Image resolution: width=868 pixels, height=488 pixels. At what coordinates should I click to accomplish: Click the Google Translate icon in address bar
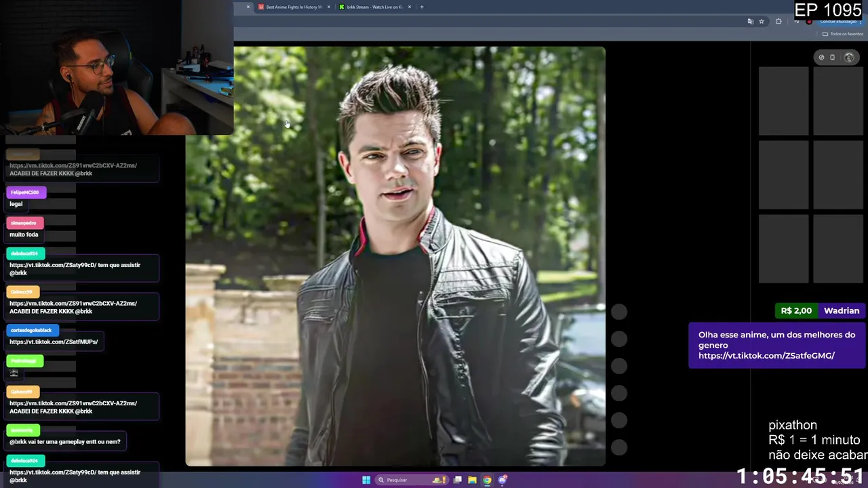pos(750,22)
